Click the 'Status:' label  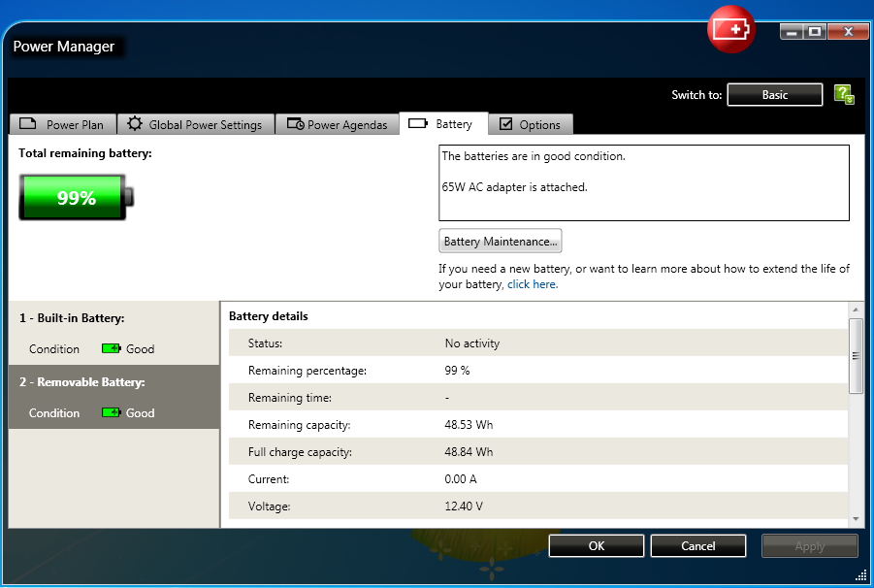point(266,343)
